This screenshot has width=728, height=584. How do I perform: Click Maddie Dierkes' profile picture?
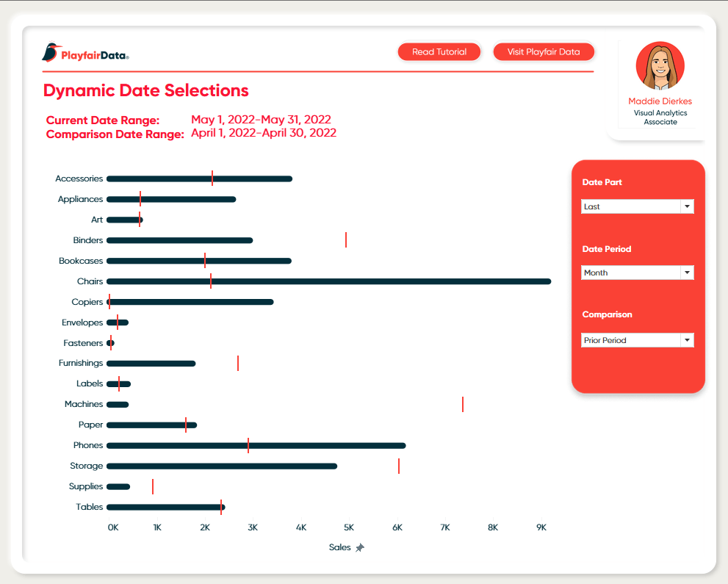coord(659,65)
